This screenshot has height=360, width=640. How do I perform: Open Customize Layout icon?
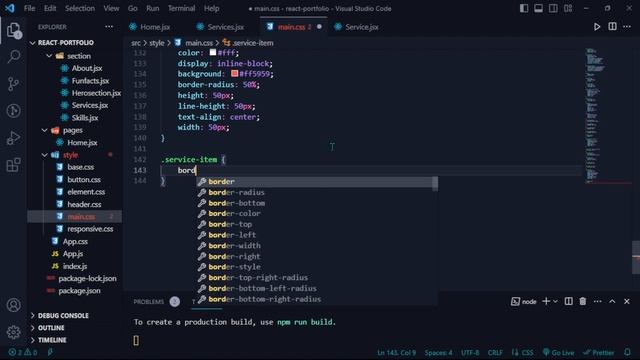568,8
